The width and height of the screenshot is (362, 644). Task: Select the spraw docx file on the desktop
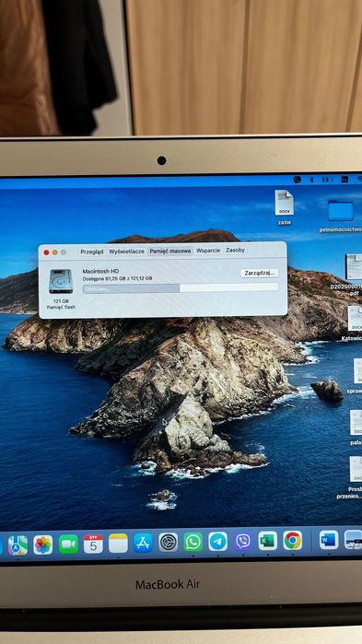coord(355,376)
